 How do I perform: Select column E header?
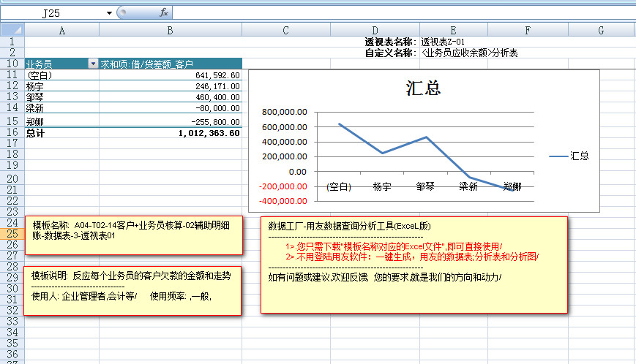pyautogui.click(x=453, y=30)
